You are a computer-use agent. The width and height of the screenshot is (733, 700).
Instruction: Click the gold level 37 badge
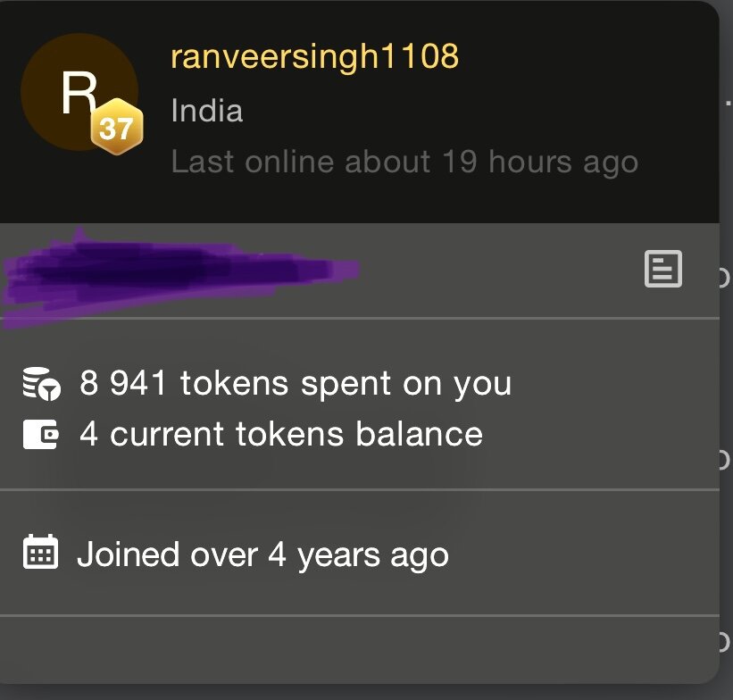(x=117, y=127)
